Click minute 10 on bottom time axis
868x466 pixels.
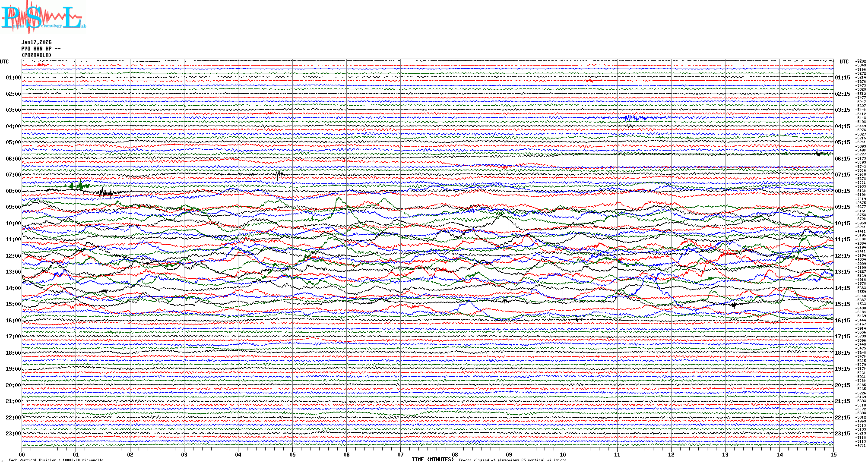pyautogui.click(x=563, y=455)
